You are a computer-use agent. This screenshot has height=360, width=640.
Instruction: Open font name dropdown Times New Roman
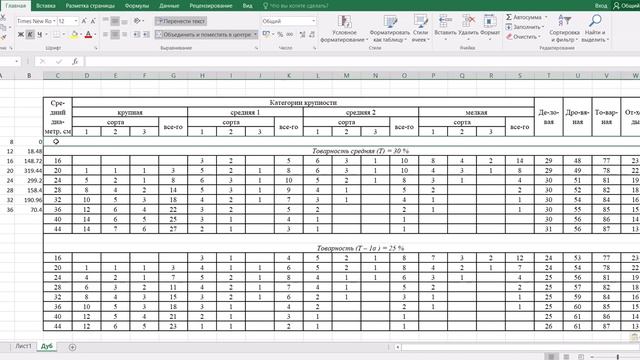click(x=53, y=21)
